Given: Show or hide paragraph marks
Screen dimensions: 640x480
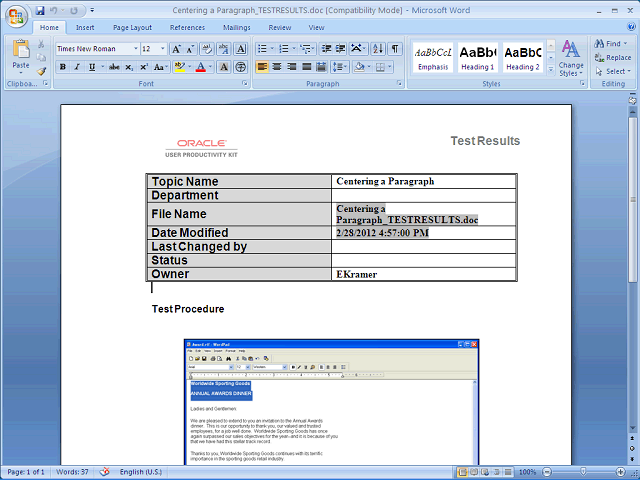Looking at the screenshot, I should pyautogui.click(x=395, y=49).
